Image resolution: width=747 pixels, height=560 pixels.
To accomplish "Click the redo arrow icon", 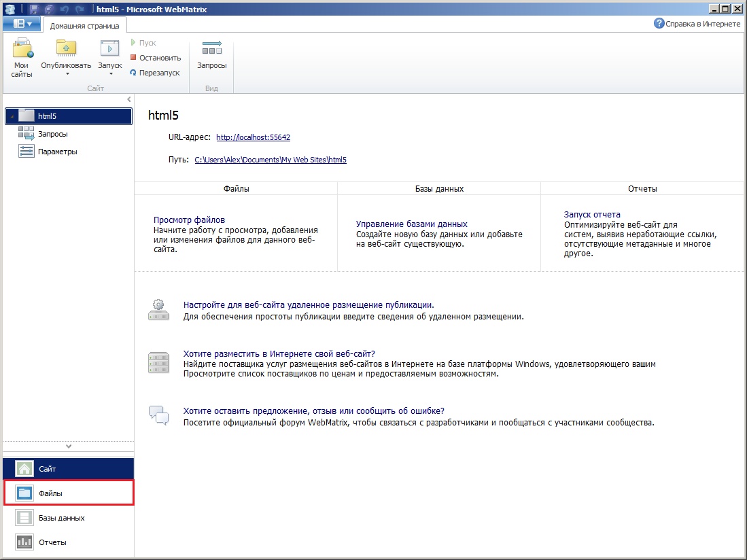I will click(x=80, y=9).
